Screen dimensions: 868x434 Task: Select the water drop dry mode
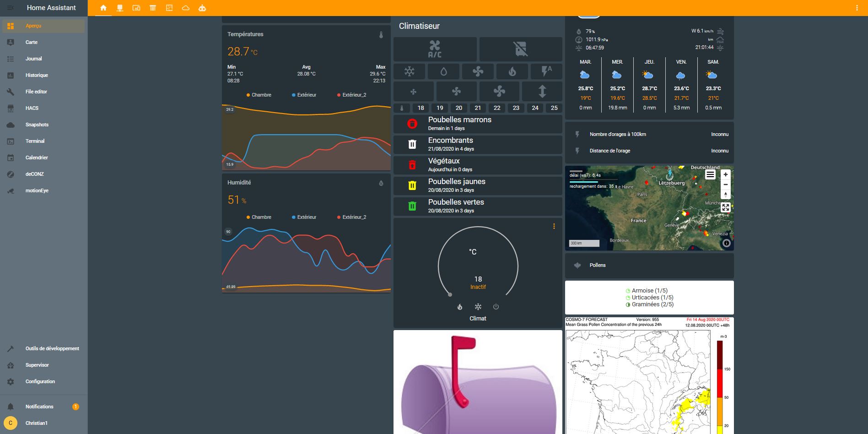pos(443,71)
